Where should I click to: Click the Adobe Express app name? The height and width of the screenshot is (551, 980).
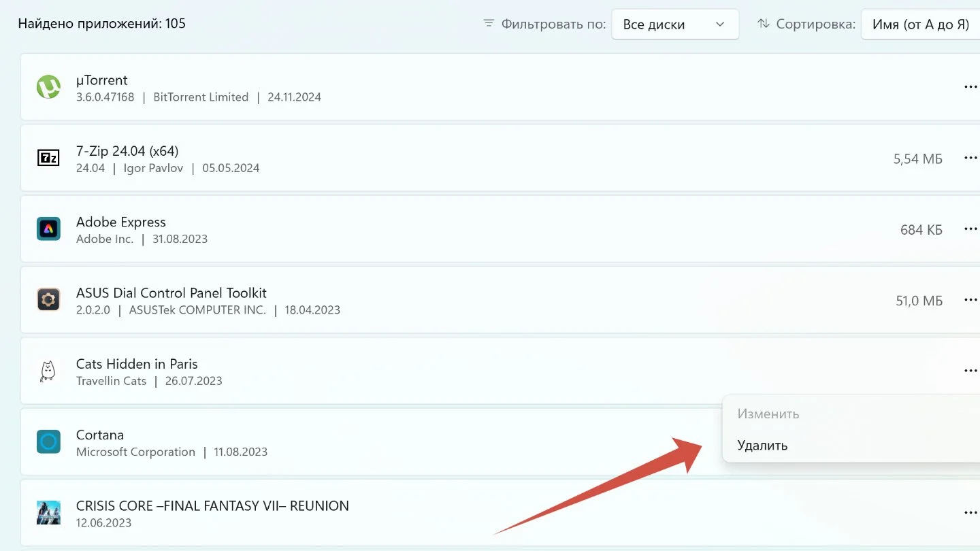[x=121, y=222]
